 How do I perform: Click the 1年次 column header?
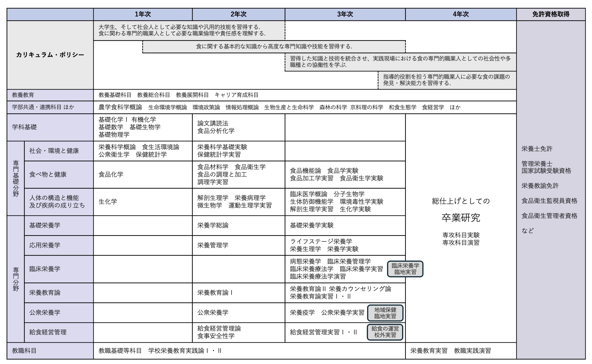click(x=143, y=14)
